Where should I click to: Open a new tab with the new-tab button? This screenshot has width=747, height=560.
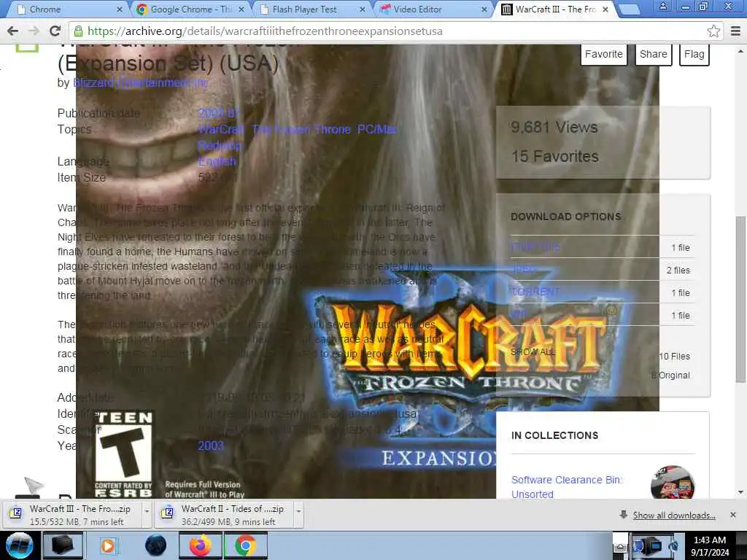[629, 9]
